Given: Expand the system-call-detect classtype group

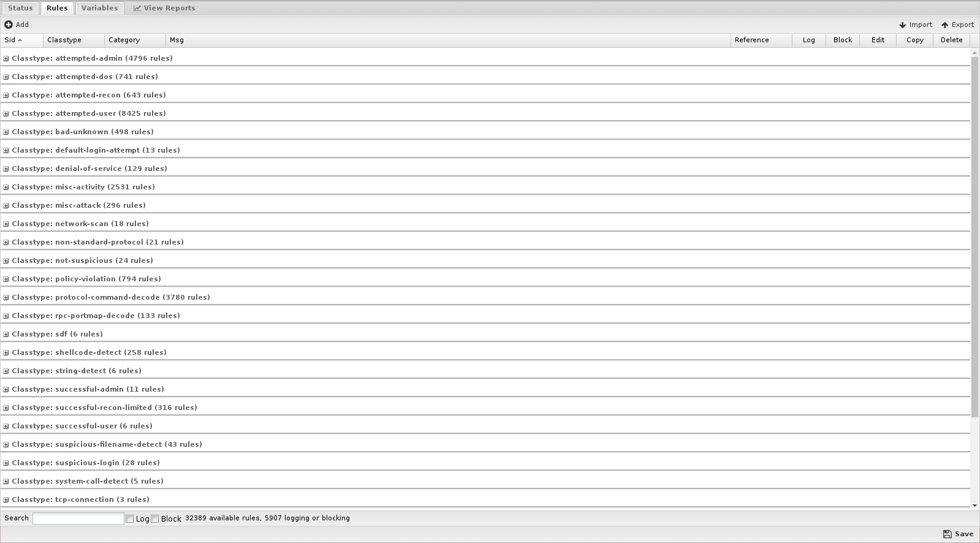Looking at the screenshot, I should coord(6,482).
